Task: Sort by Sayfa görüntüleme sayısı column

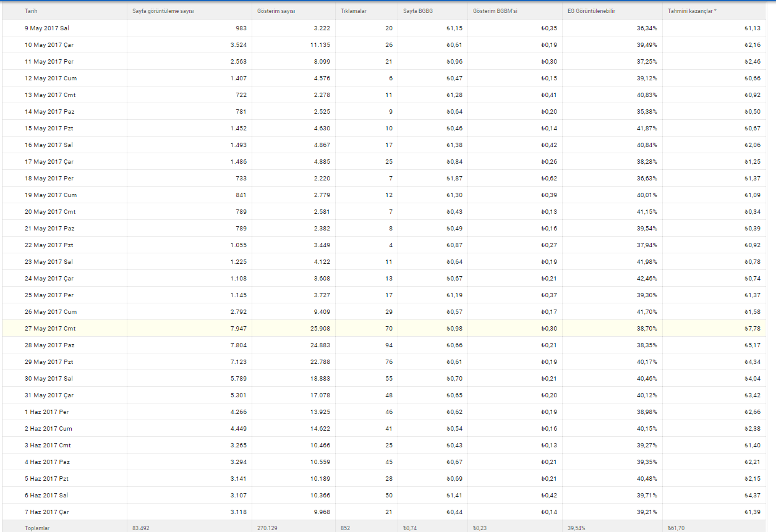Action: pyautogui.click(x=164, y=11)
